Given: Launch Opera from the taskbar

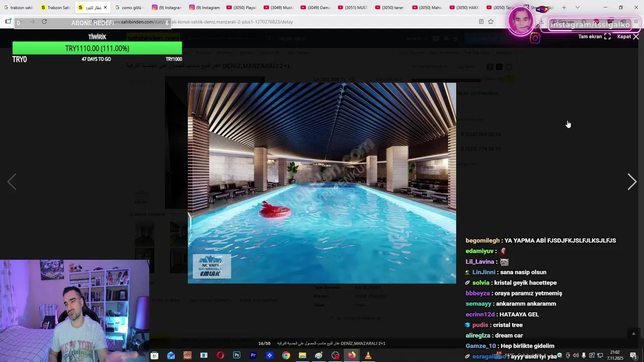Looking at the screenshot, I should (x=220, y=355).
